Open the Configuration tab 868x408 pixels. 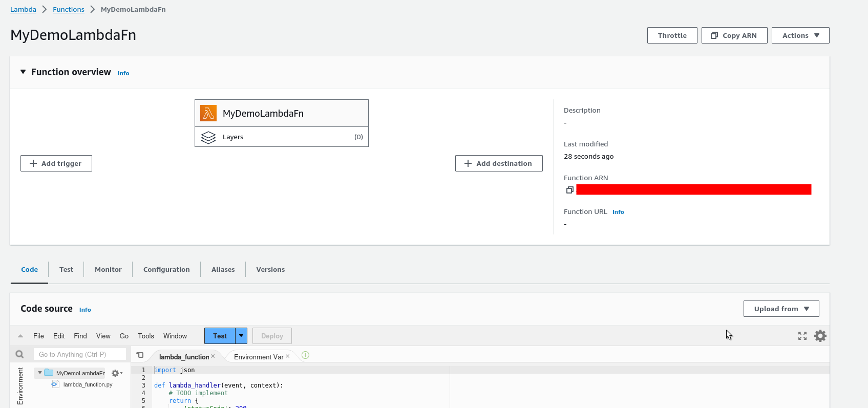click(x=166, y=270)
